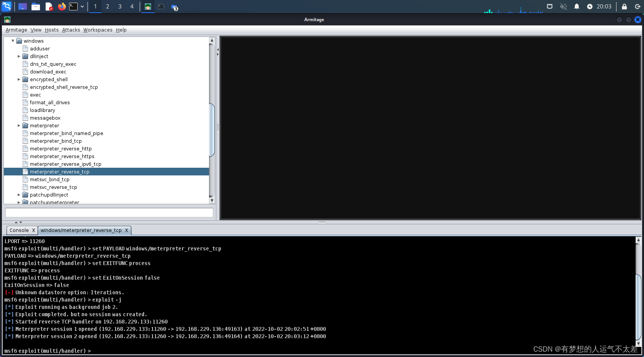644x357 pixels.
Task: Open the terminal launcher dropdown arrow
Action: click(82, 7)
